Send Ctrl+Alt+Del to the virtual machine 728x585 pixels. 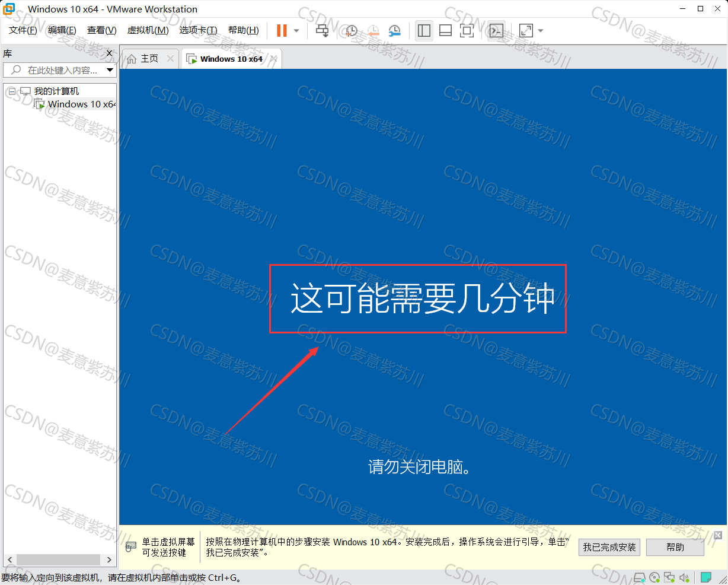click(322, 30)
